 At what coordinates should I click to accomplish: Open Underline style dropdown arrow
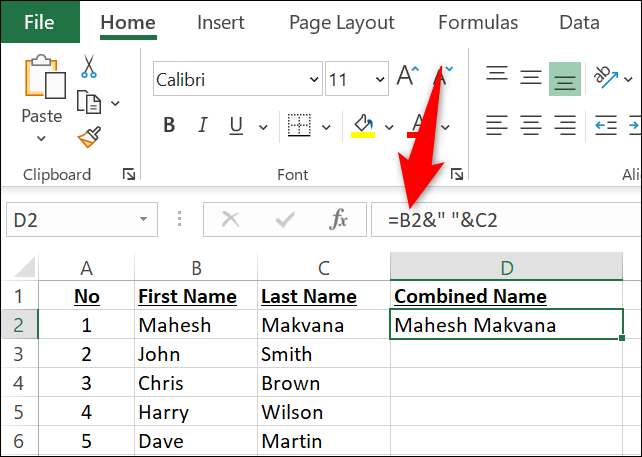tap(264, 127)
